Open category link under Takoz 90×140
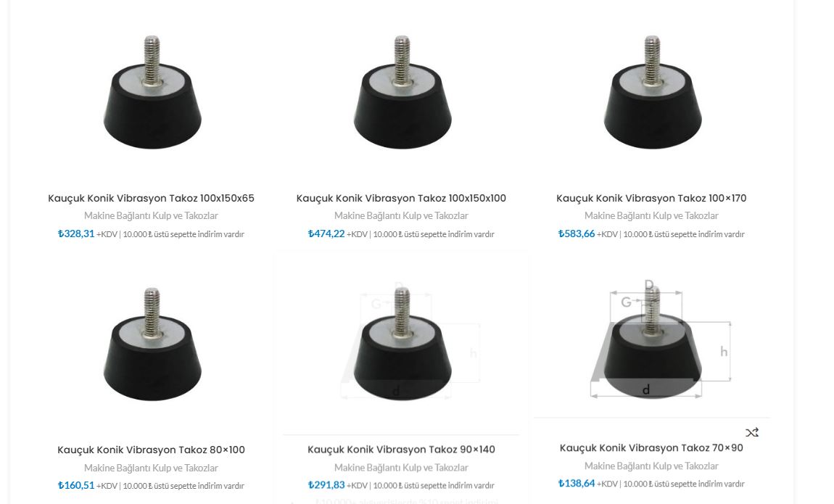The width and height of the screenshot is (834, 504). [401, 467]
